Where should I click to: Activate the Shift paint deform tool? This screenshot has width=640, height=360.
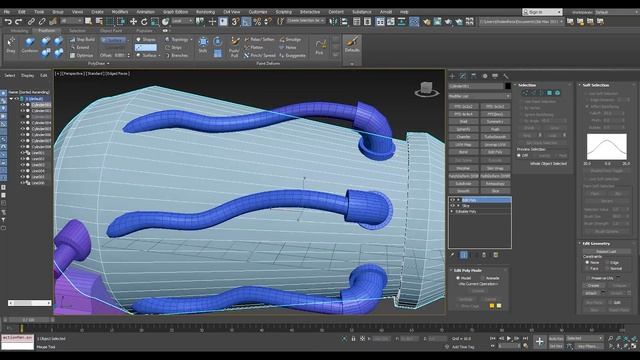pos(203,44)
